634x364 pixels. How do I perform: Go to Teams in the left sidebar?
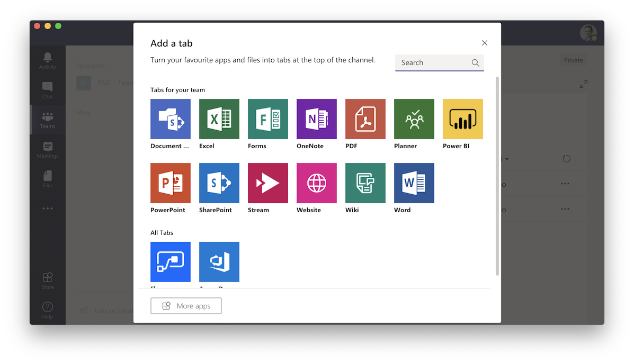pos(48,121)
